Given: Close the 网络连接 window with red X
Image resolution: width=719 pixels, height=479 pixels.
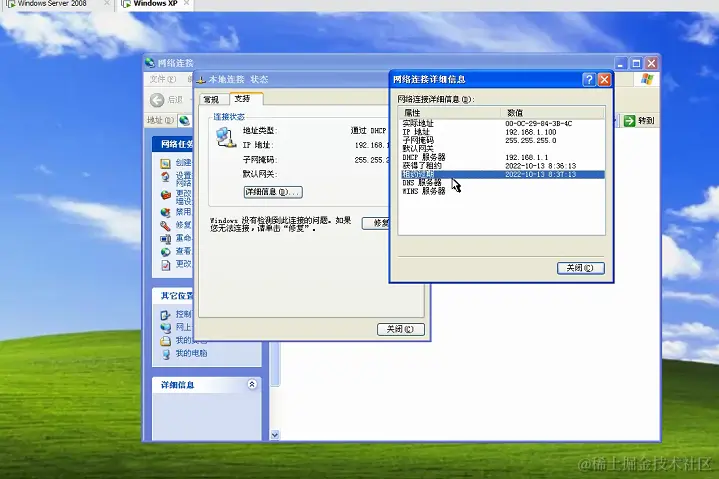Looking at the screenshot, I should (x=651, y=63).
